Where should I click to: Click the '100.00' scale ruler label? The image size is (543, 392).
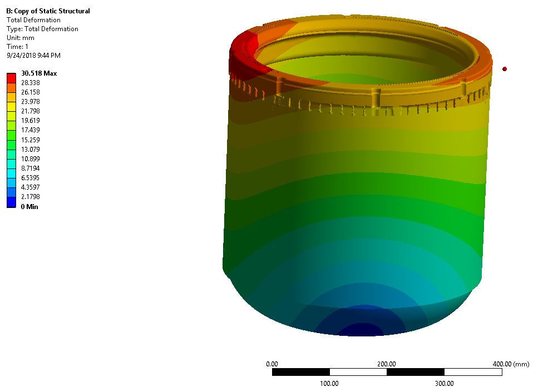point(329,383)
